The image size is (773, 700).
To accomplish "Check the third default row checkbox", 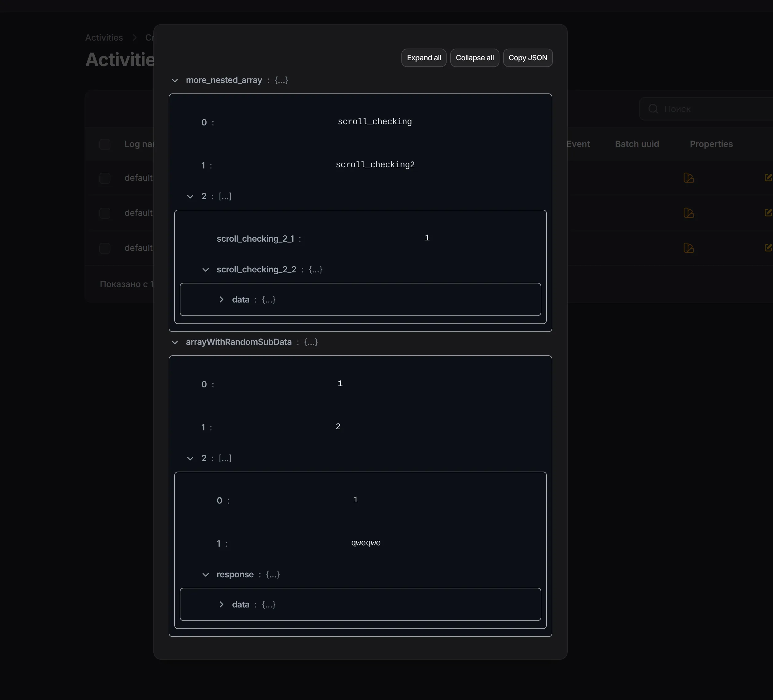I will (105, 248).
